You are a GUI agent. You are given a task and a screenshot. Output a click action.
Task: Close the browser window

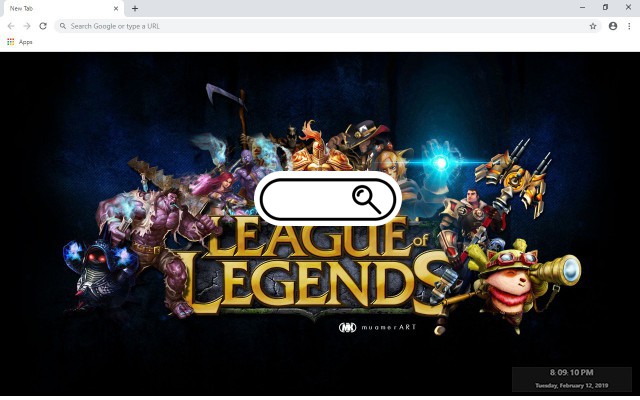(628, 7)
